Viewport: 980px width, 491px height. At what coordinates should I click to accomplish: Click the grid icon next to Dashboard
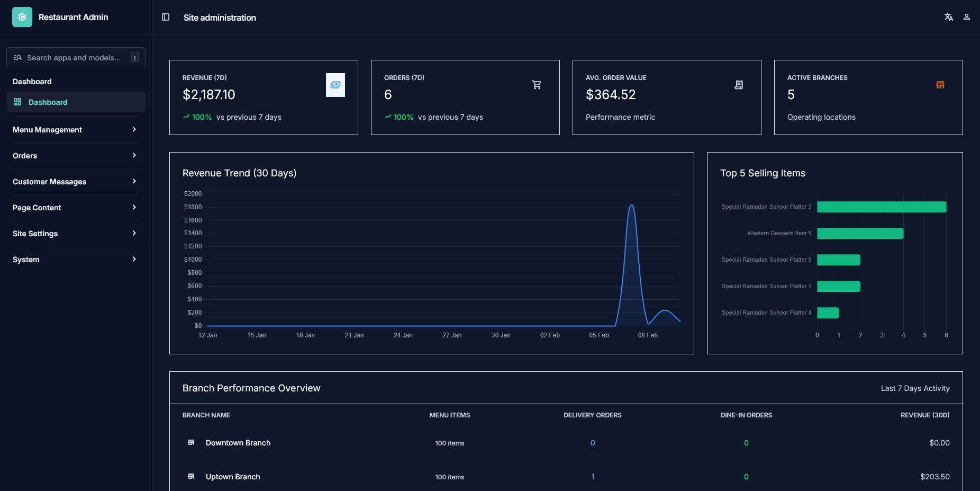[19, 102]
